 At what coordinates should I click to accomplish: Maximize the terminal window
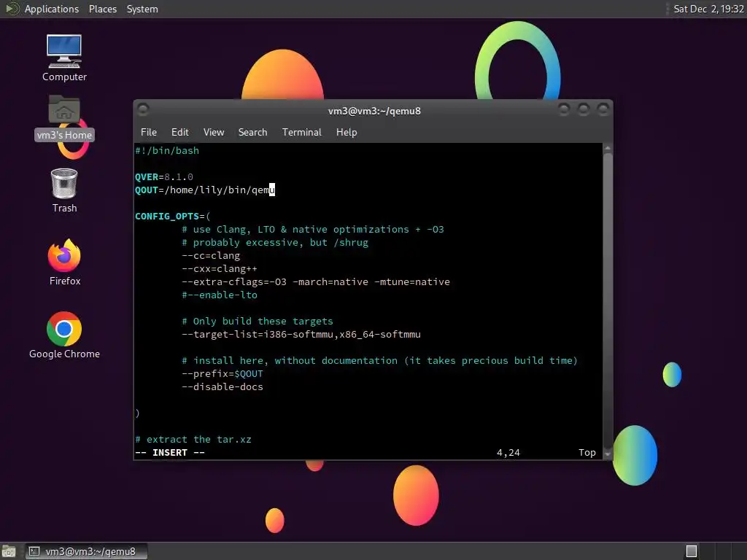tap(583, 109)
